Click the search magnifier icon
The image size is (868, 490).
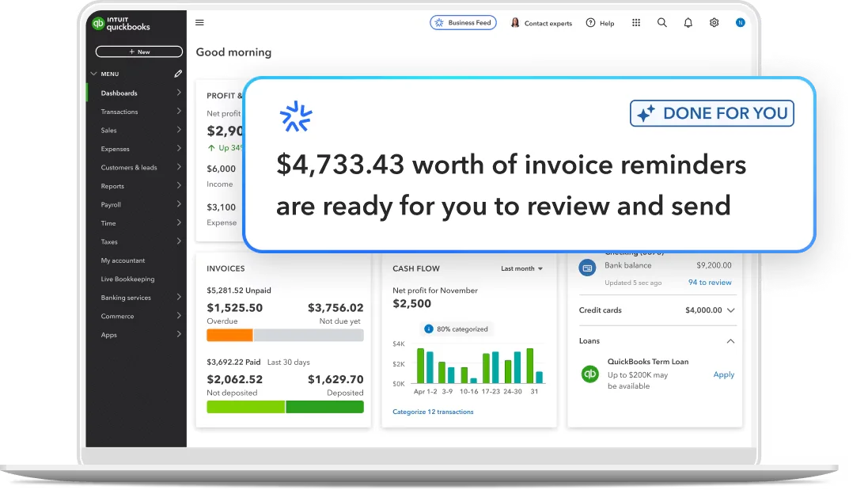[662, 23]
